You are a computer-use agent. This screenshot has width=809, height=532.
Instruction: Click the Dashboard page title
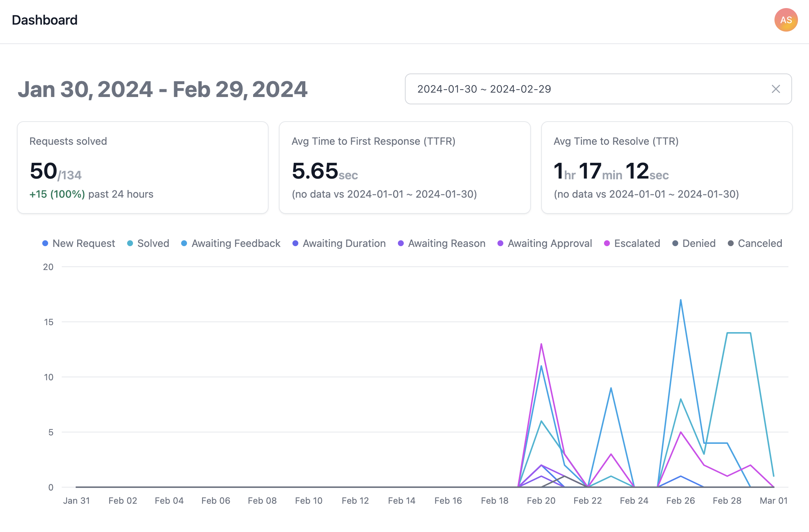(44, 20)
